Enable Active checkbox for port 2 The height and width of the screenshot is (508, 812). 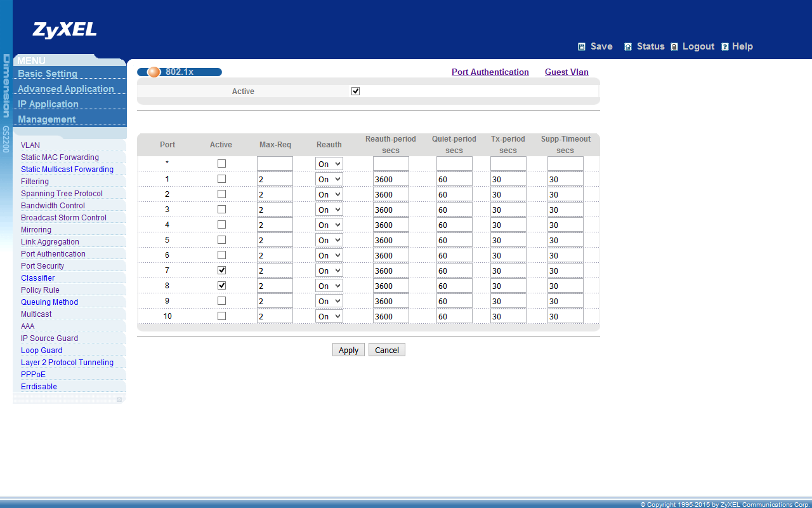[x=221, y=194]
